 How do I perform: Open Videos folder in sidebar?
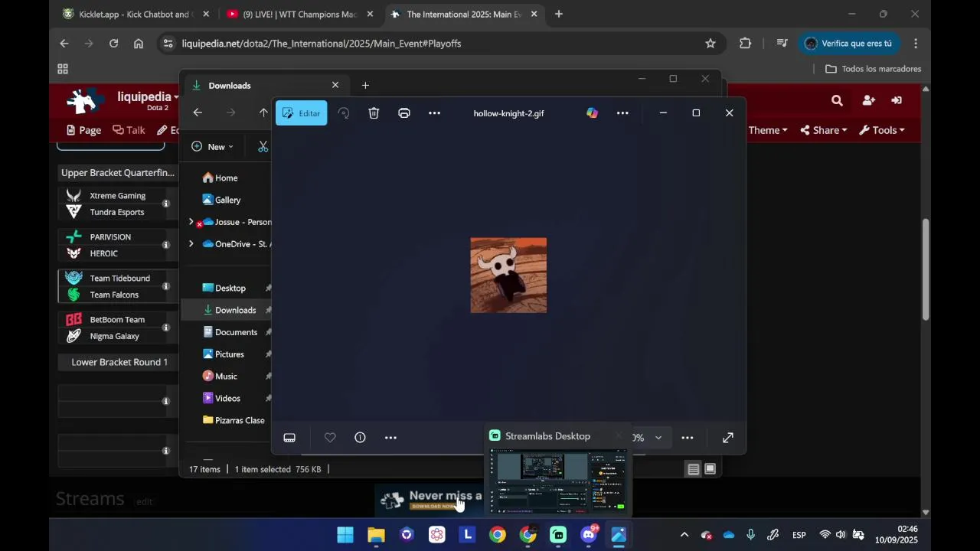pyautogui.click(x=221, y=399)
